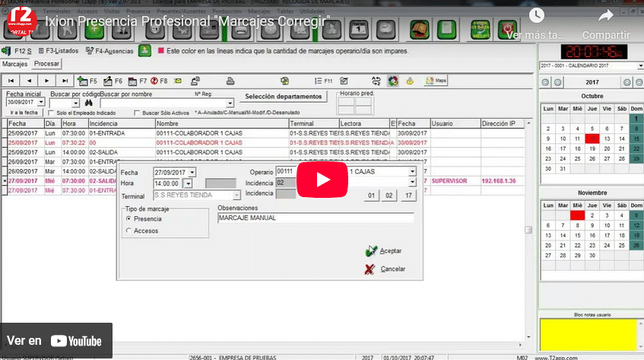The width and height of the screenshot is (644, 360).
Task: Go to the first record with the navigation arrow
Action: [x=11, y=81]
